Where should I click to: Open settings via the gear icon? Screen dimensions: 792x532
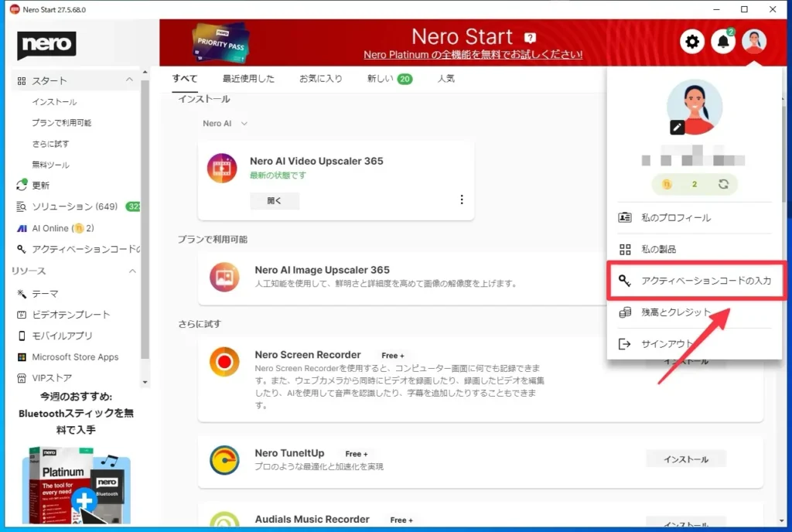point(692,42)
